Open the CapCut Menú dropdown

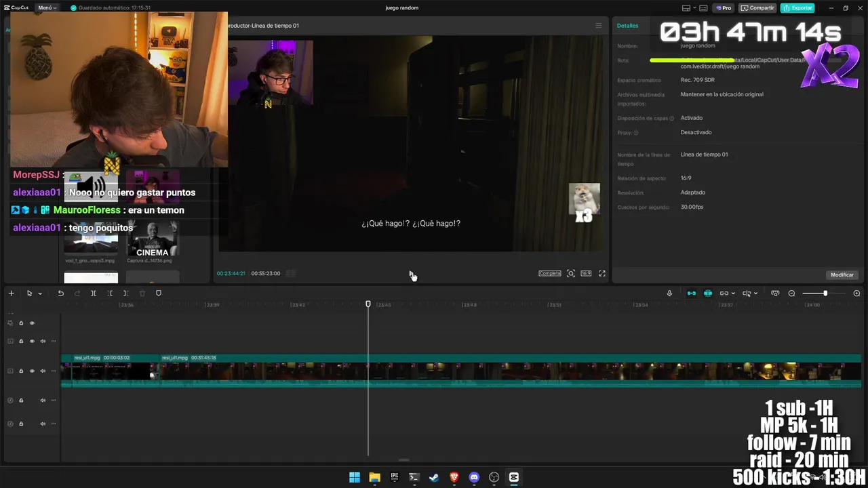(x=47, y=7)
